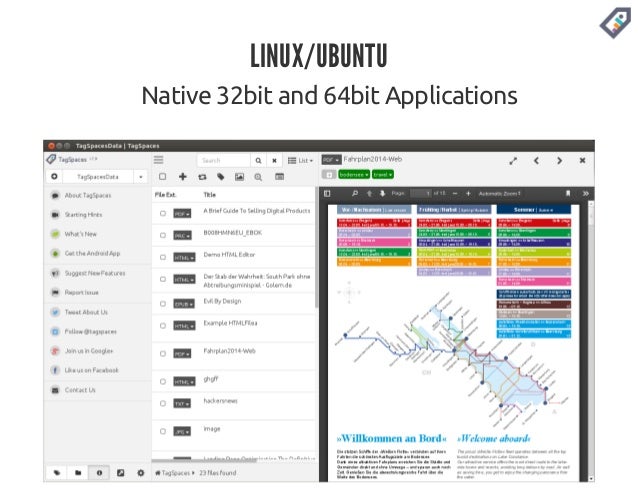
Task: Open tags panel via bottom tag icon
Action: click(57, 473)
